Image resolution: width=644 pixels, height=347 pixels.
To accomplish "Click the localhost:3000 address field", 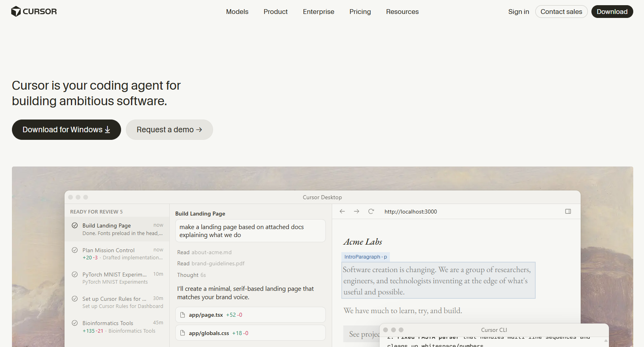I will click(x=411, y=212).
